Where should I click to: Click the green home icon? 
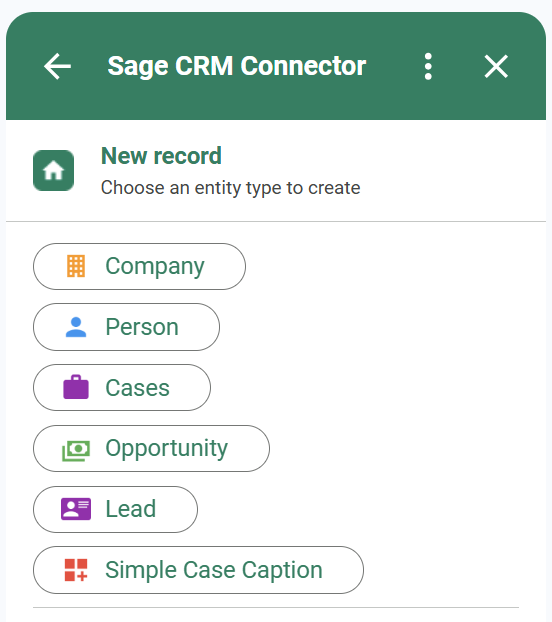click(x=54, y=171)
